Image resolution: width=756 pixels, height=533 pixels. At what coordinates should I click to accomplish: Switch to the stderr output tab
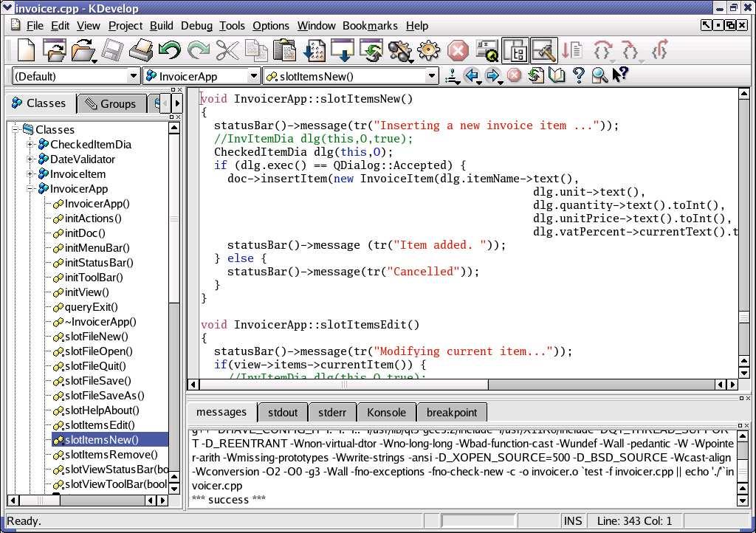(332, 413)
